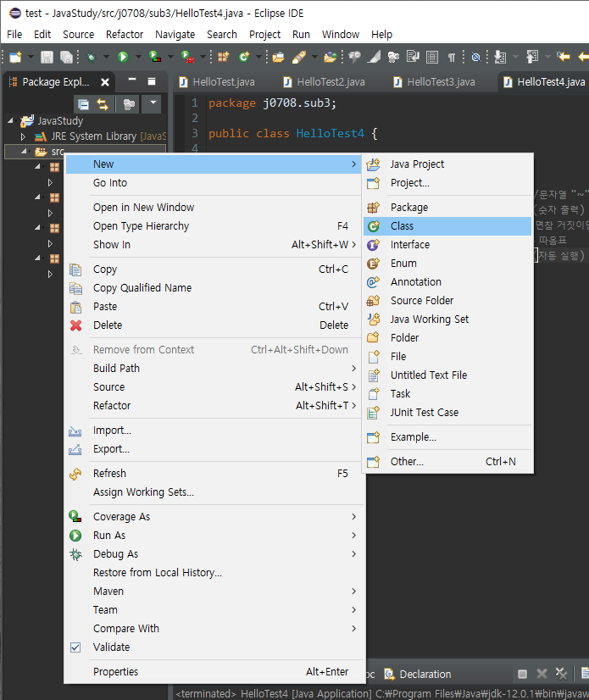This screenshot has width=589, height=700.
Task: Click the Refresh icon in the context menu
Action: (75, 474)
